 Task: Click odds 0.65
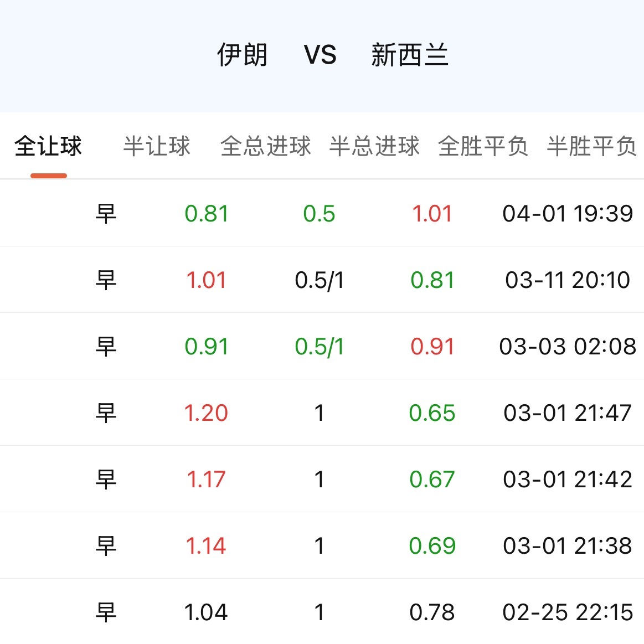(432, 413)
